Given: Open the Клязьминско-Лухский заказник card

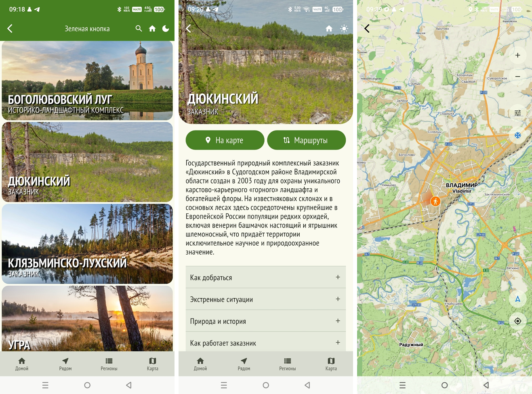Looking at the screenshot, I should point(87,244).
